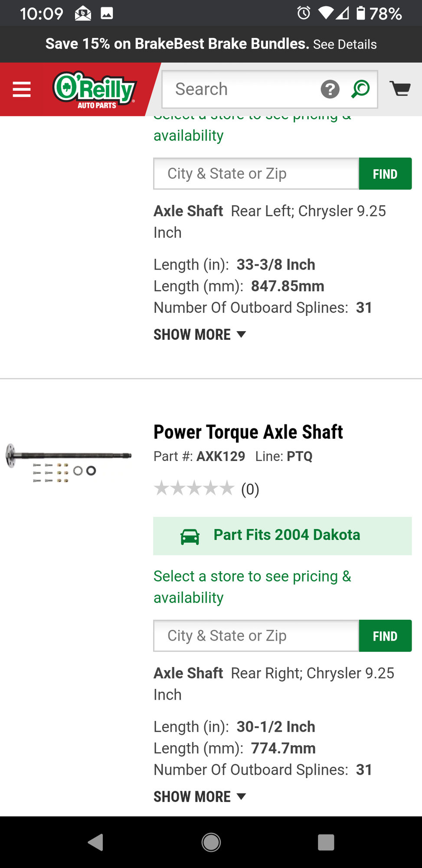This screenshot has width=422, height=868.
Task: Expand Show More for the Rear Left axle shaft
Action: pyautogui.click(x=200, y=335)
